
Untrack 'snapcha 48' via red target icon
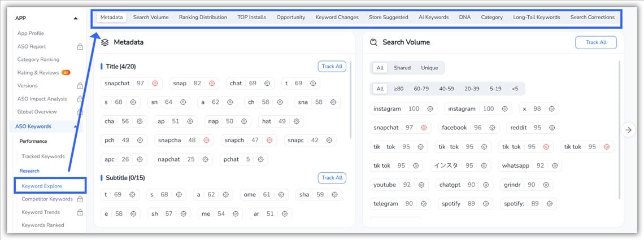(206, 140)
